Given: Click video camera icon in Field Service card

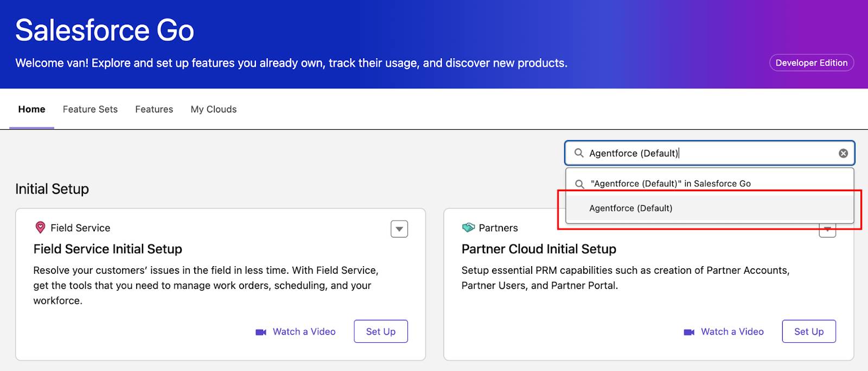Looking at the screenshot, I should coord(261,332).
